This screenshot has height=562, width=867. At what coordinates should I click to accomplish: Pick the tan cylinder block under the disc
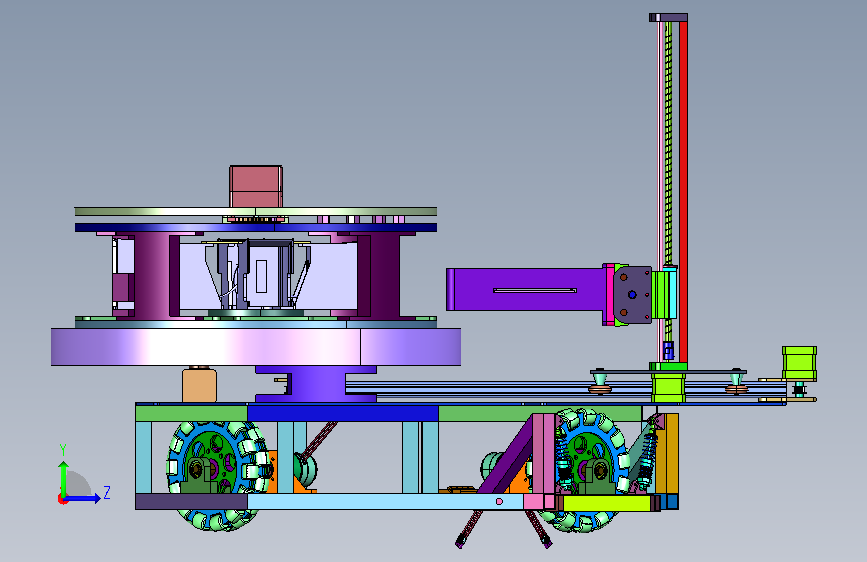tap(199, 386)
